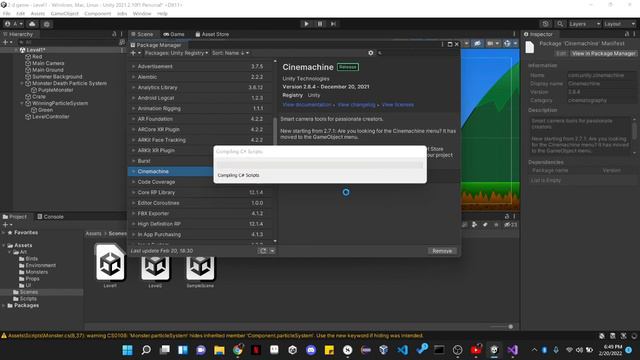This screenshot has width=640, height=360.
Task: Open the Unity account dropdown
Action: tap(13, 24)
